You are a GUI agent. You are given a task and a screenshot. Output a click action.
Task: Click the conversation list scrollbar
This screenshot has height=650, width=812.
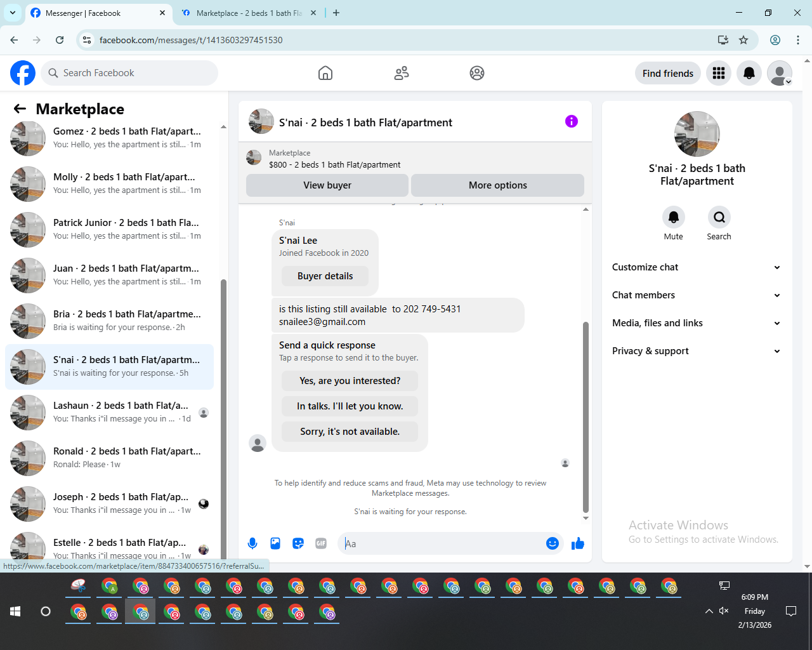223,419
